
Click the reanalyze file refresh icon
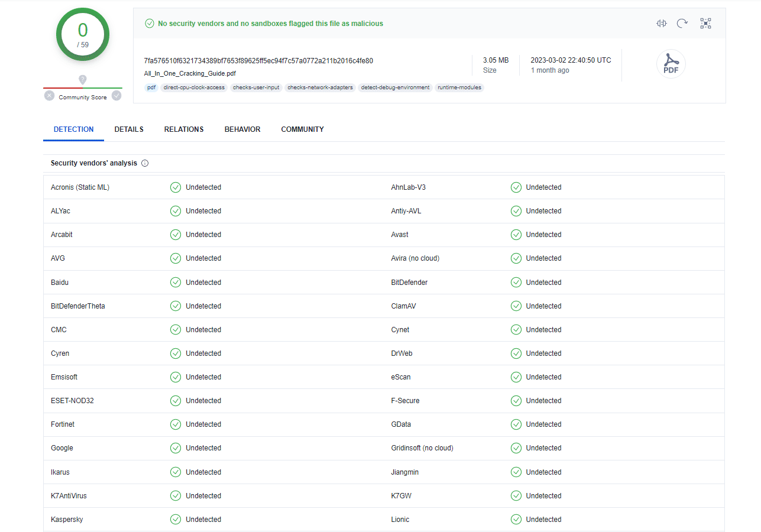[x=682, y=23]
